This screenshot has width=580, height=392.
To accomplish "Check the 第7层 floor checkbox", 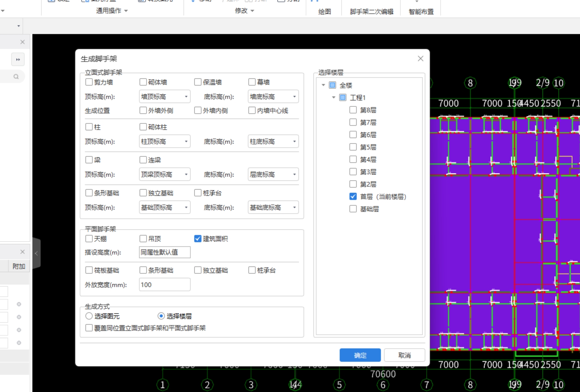I will (x=353, y=122).
